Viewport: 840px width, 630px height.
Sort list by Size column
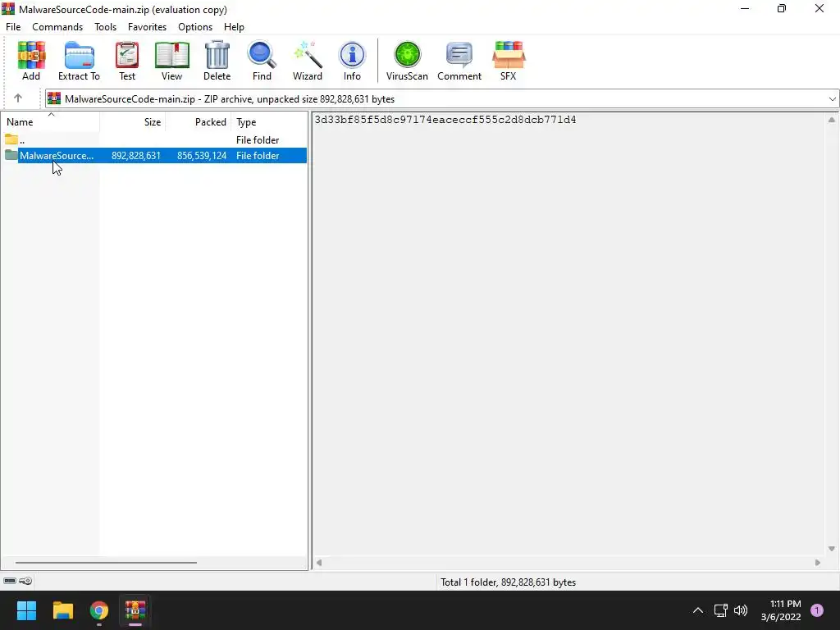pos(133,121)
